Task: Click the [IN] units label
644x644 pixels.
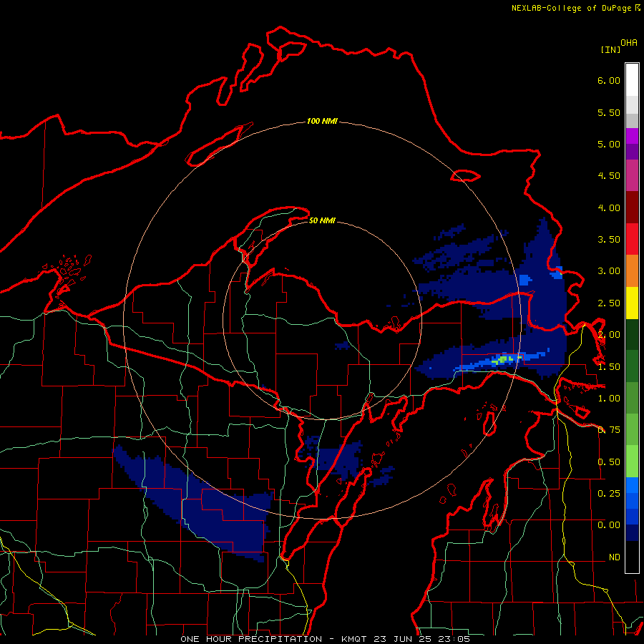Action: pyautogui.click(x=610, y=50)
